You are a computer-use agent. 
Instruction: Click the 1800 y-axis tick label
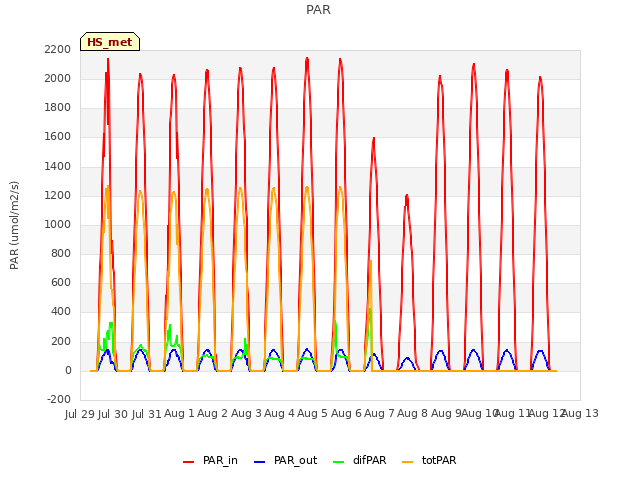coord(58,107)
